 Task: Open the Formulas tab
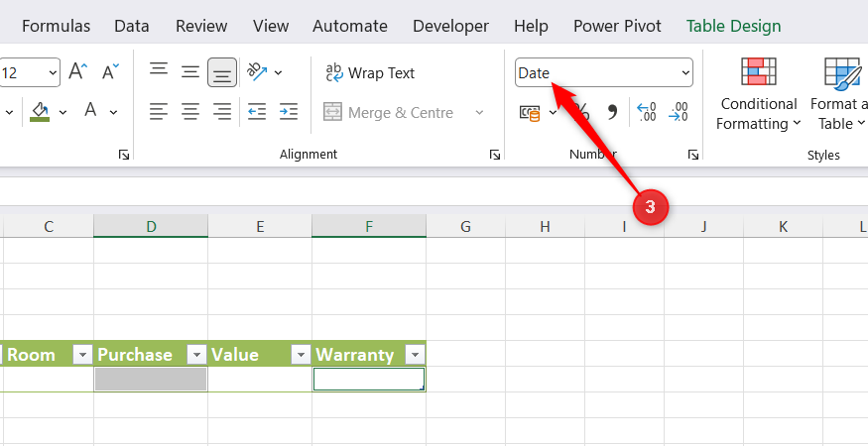click(x=56, y=26)
